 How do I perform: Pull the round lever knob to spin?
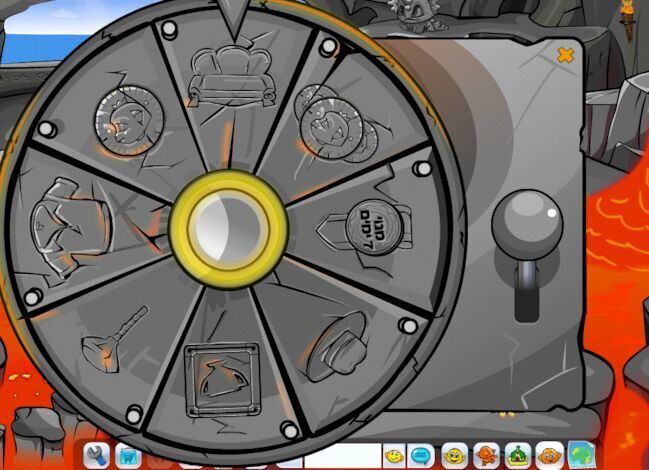527,225
